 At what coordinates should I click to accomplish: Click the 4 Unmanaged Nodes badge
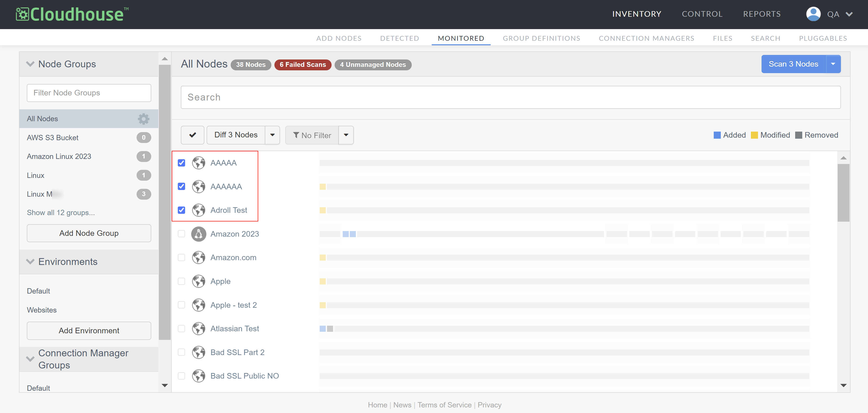[x=373, y=65]
